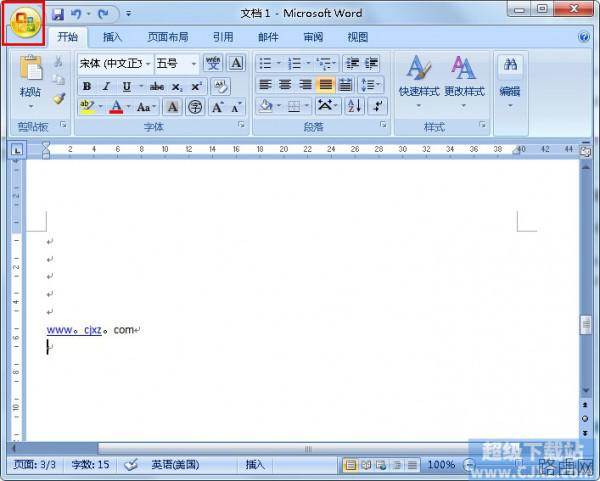Viewport: 600px width, 481px height.
Task: Save the document from Quick Access toolbar
Action: click(58, 14)
